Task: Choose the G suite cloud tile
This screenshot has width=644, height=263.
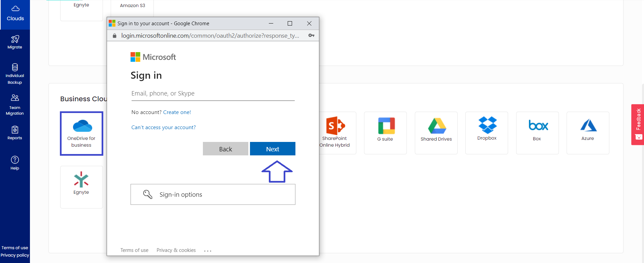Action: coord(385,133)
